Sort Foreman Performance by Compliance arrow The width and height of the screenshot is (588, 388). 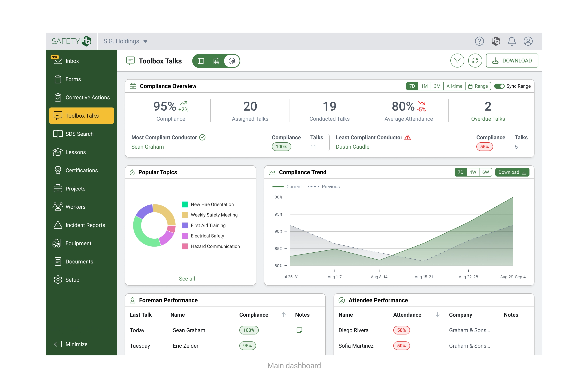[283, 314]
